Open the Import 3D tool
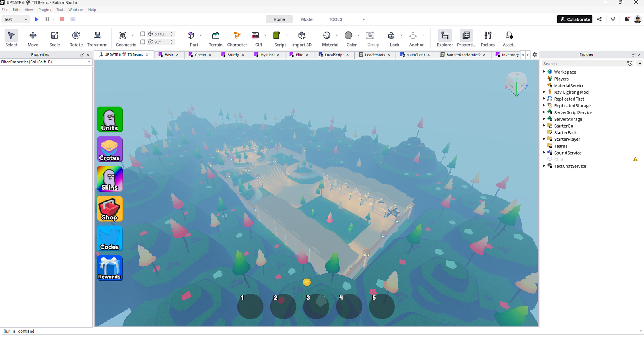Screen dimensions: 644x345 click(x=302, y=39)
